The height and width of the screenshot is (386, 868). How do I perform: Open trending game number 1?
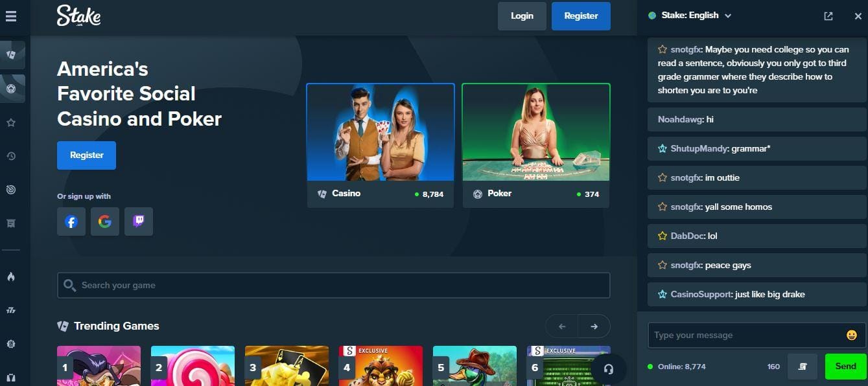[99, 366]
